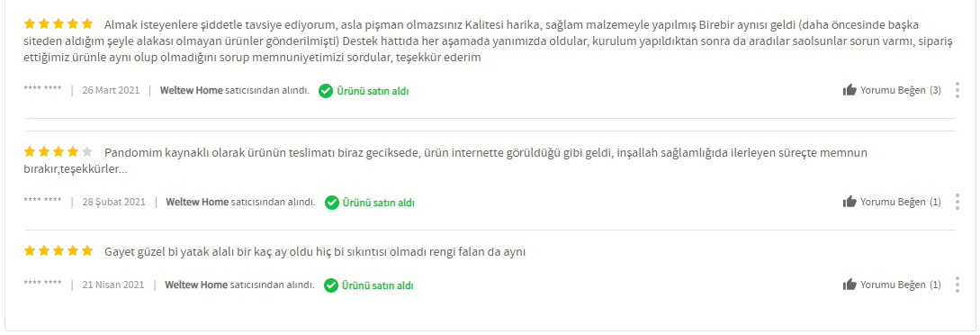Viewport: 980px width, 335px height.
Task: Open three-dot menu on 21 Nisan 2021 review
Action: click(x=957, y=285)
